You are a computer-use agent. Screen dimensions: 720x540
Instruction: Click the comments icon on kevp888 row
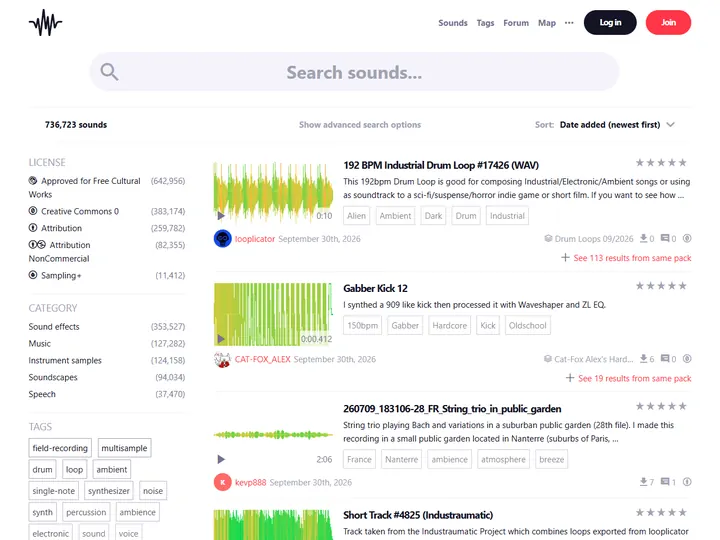665,482
